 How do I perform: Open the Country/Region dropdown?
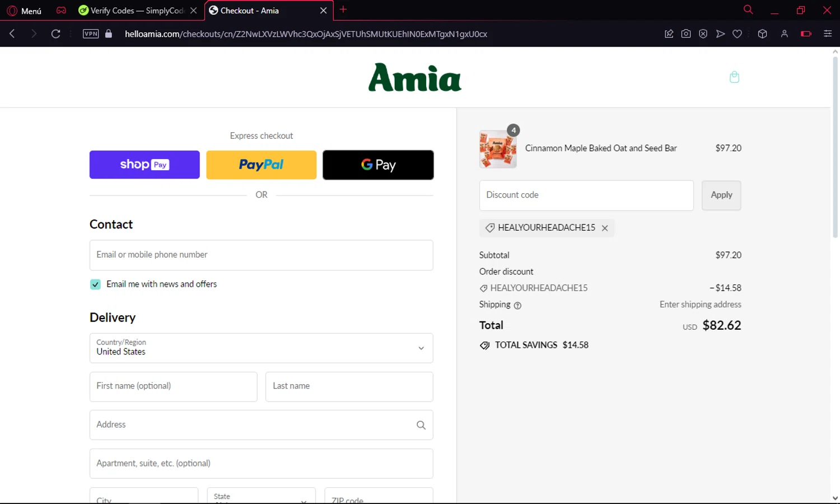click(x=261, y=348)
